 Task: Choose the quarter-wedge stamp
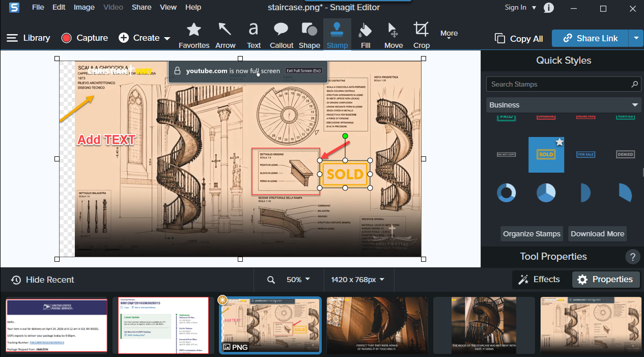(625, 193)
